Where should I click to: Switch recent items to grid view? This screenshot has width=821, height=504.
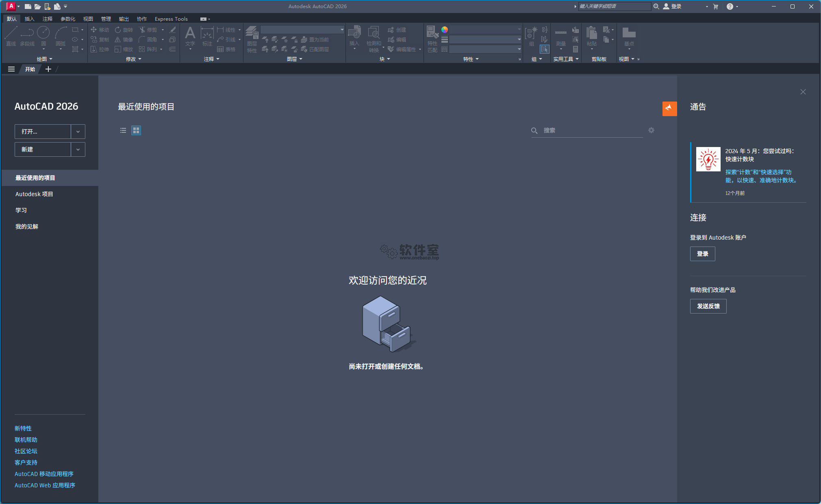click(x=136, y=130)
